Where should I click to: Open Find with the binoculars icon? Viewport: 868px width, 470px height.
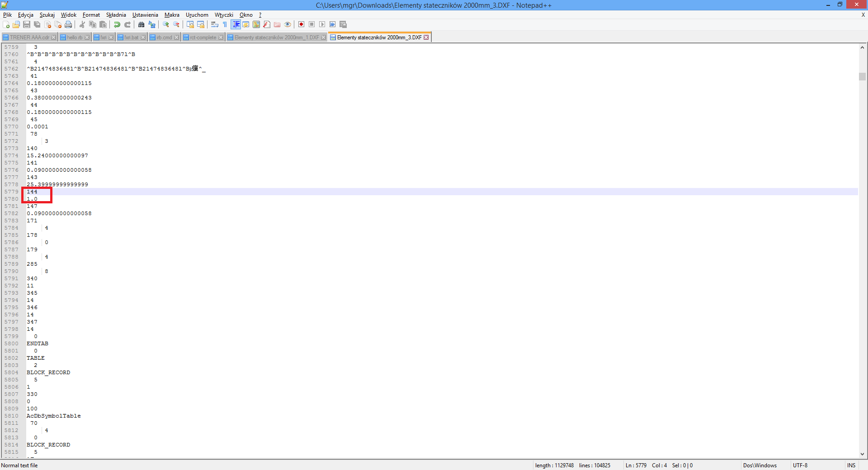pyautogui.click(x=142, y=24)
